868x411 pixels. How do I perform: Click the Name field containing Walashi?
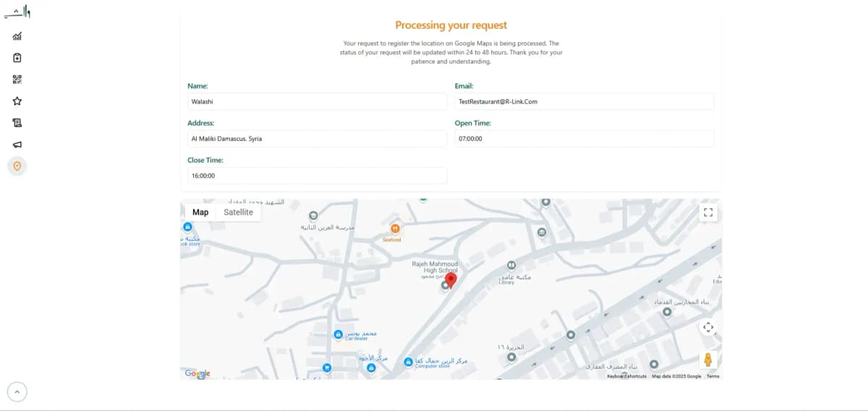[317, 102]
